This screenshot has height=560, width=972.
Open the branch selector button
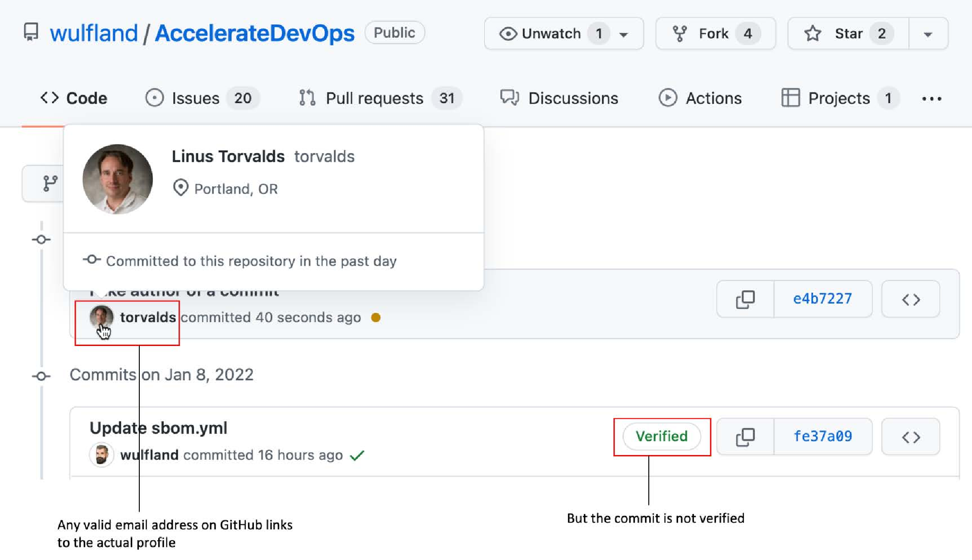click(44, 184)
